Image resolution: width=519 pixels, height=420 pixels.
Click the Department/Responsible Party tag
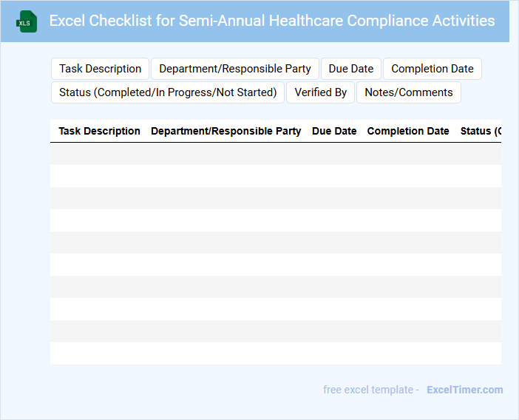235,69
